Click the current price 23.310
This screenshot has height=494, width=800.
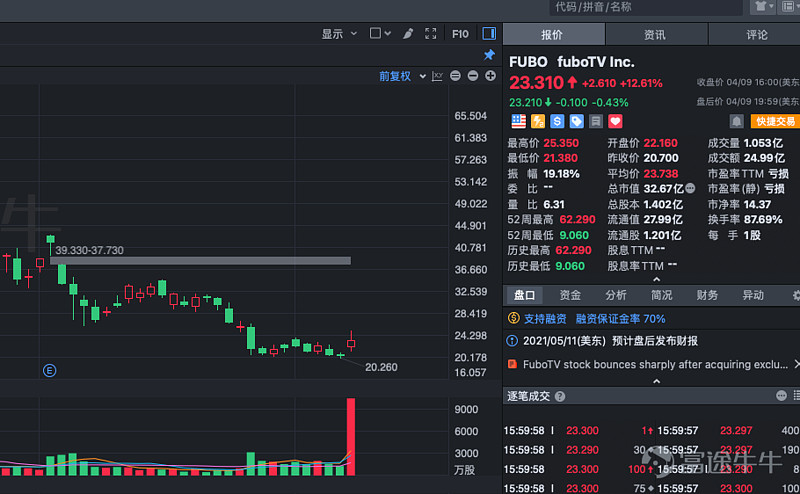(x=536, y=83)
